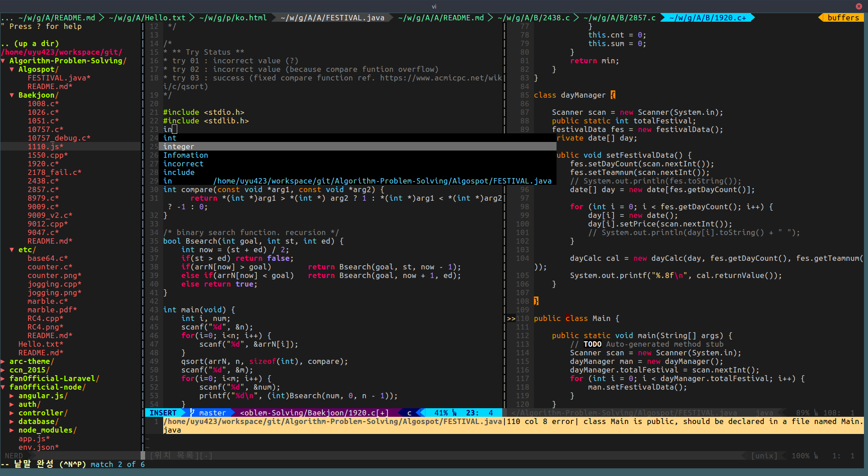Viewport: 868px width, 476px height.
Task: Open 9009_v2.c in the file tree
Action: pyautogui.click(x=50, y=215)
